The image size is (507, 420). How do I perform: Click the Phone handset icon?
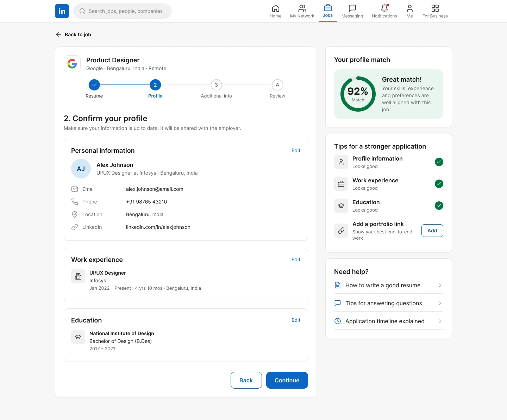pos(75,202)
